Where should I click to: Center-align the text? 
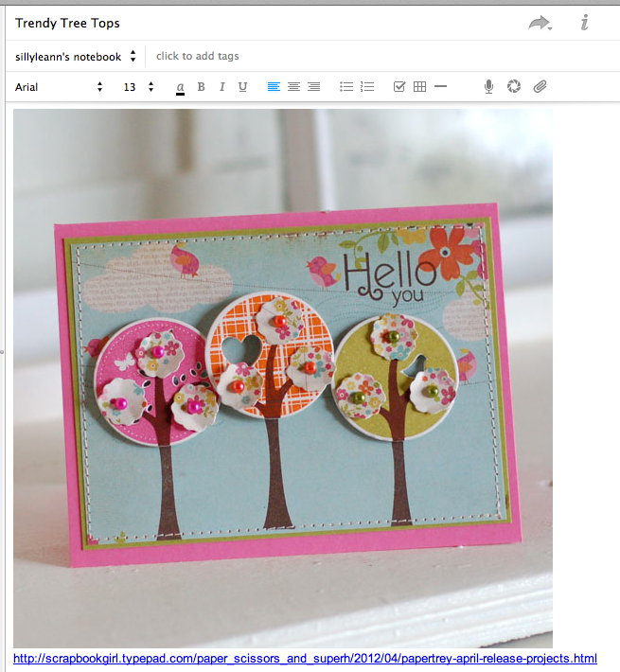tap(293, 87)
